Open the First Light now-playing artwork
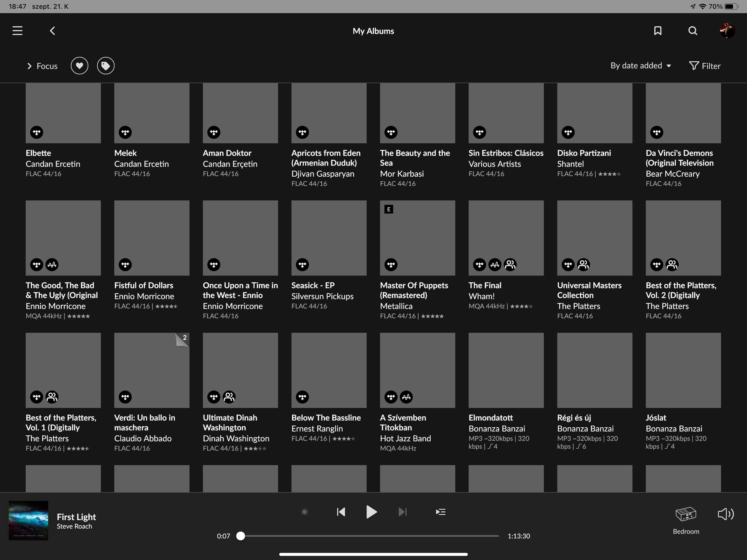Screen dimensions: 747x560 click(28, 520)
